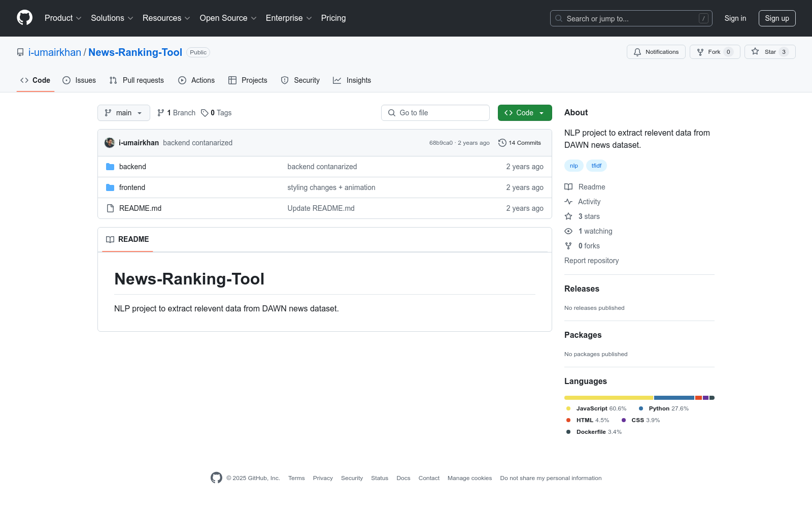Expand the Product menu
812x508 pixels.
(x=63, y=18)
